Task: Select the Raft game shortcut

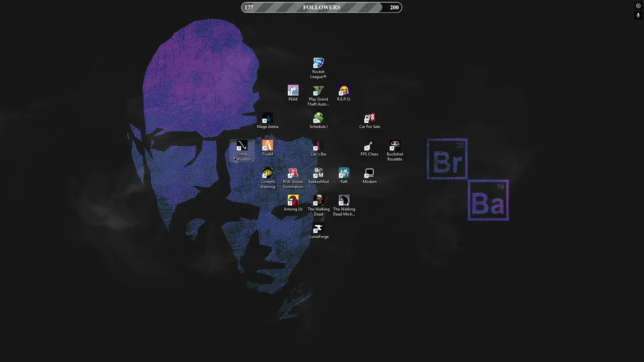Action: tap(344, 176)
